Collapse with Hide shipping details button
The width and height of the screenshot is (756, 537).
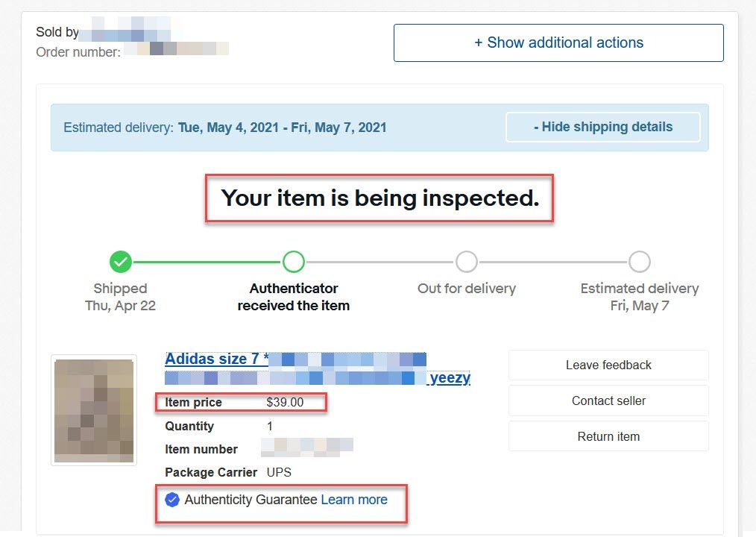click(x=602, y=127)
